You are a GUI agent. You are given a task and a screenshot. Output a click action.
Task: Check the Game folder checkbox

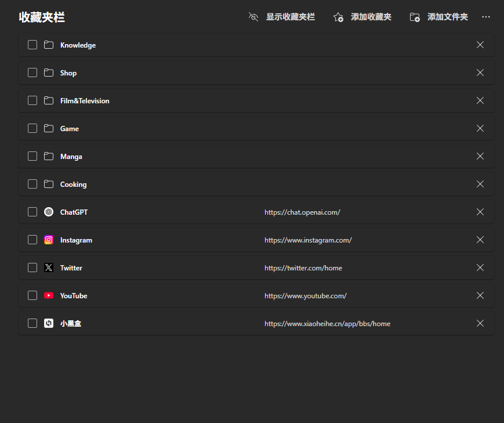coord(32,128)
